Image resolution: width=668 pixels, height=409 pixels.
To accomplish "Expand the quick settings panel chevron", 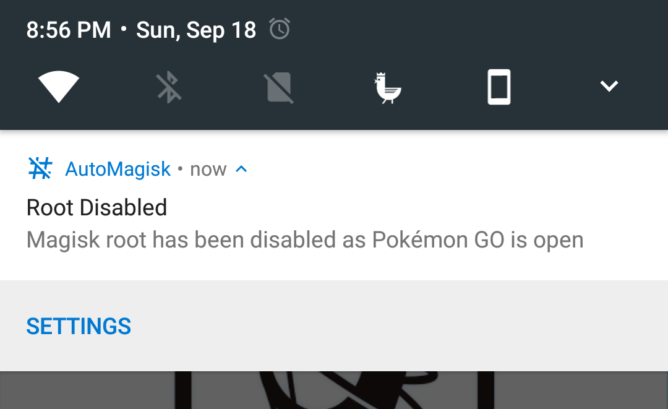I will [608, 87].
